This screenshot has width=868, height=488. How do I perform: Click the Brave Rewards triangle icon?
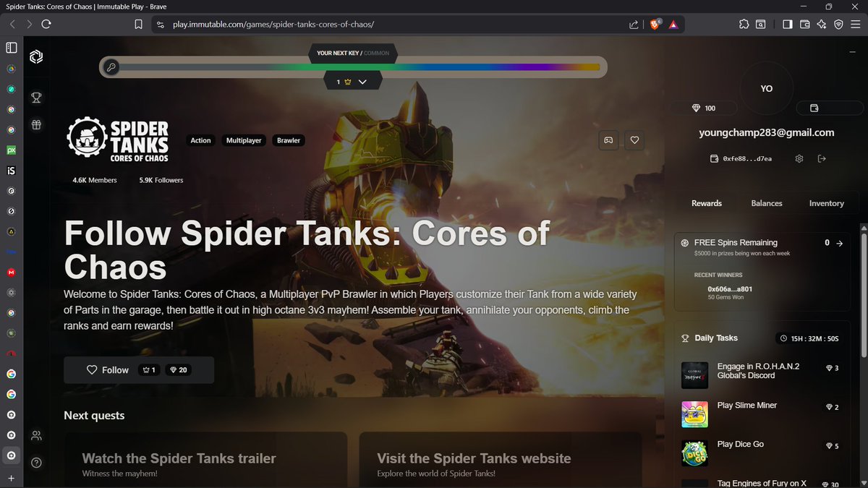coord(673,24)
